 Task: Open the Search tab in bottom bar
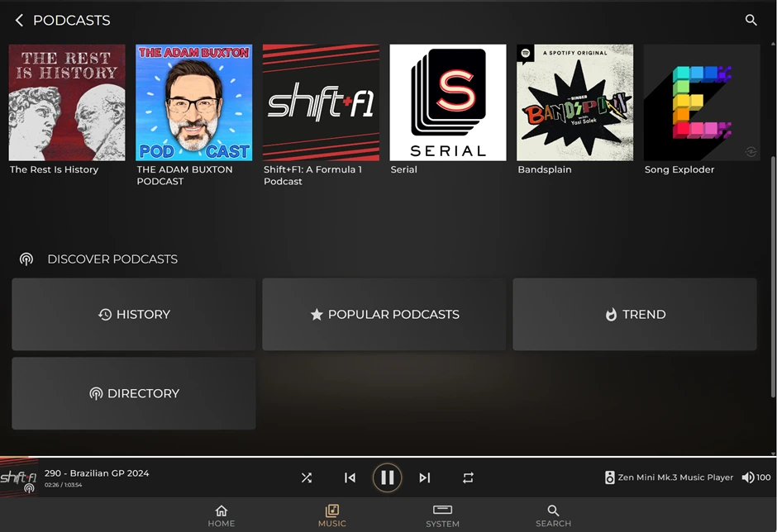tap(553, 515)
